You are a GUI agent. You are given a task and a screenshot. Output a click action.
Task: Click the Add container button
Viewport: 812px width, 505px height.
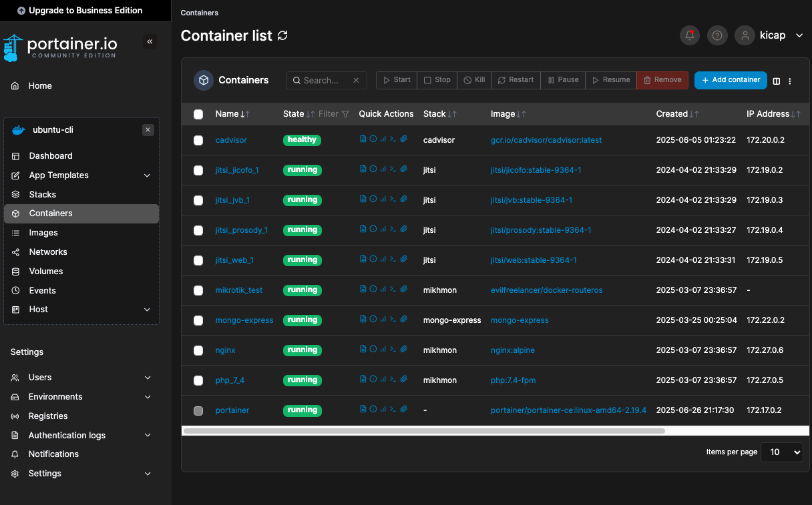tap(731, 80)
